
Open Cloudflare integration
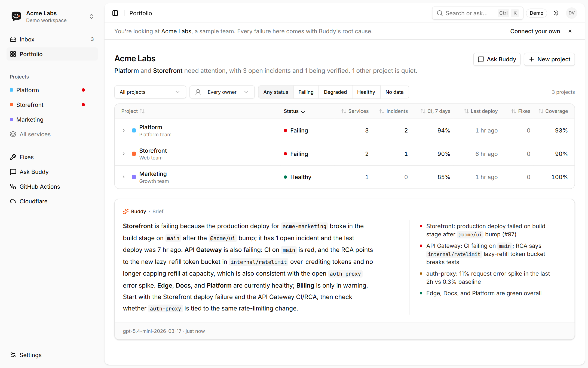(52, 201)
